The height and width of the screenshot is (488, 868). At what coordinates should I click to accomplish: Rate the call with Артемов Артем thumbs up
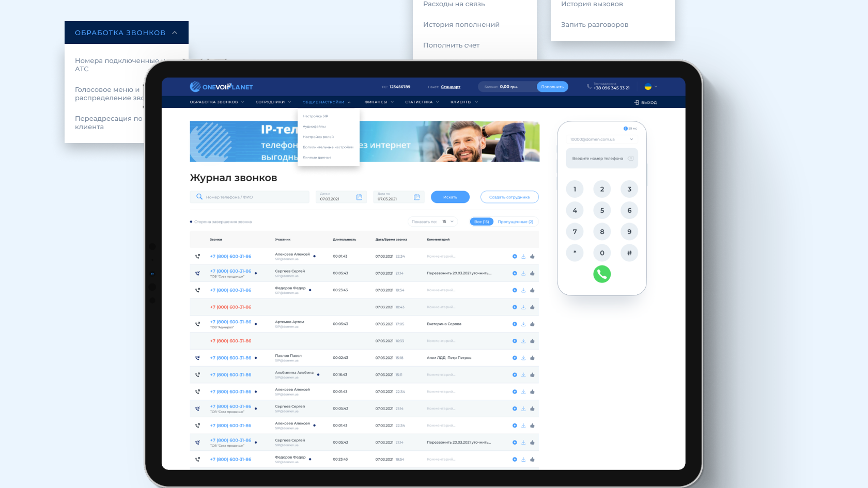coord(533,324)
